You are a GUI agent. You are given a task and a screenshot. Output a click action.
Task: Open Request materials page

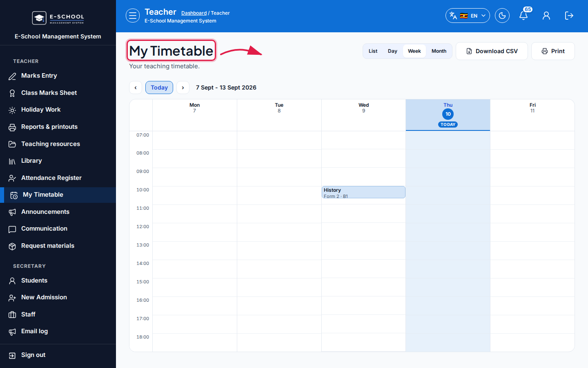coord(58,246)
